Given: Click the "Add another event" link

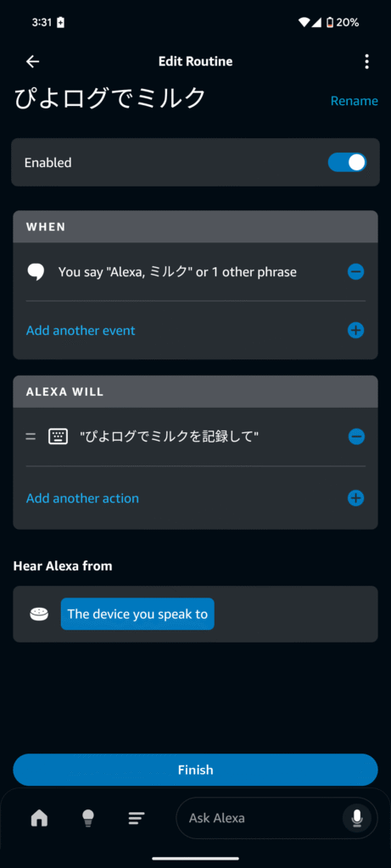Looking at the screenshot, I should point(81,331).
